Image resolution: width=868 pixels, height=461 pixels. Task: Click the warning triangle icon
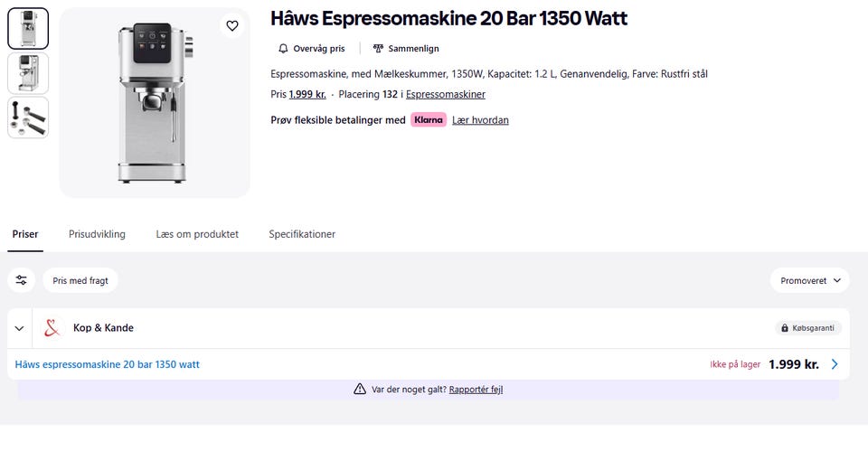pyautogui.click(x=360, y=390)
